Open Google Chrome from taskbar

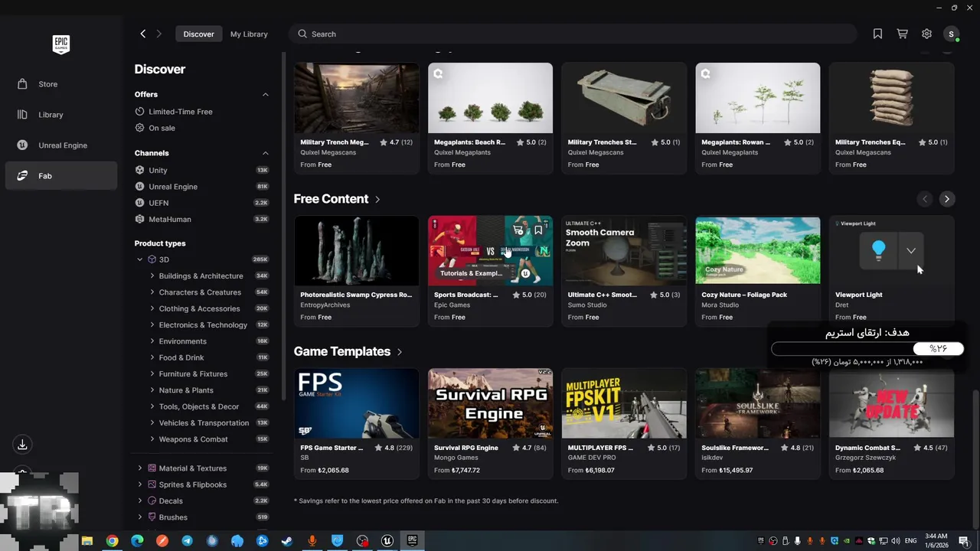(x=112, y=541)
